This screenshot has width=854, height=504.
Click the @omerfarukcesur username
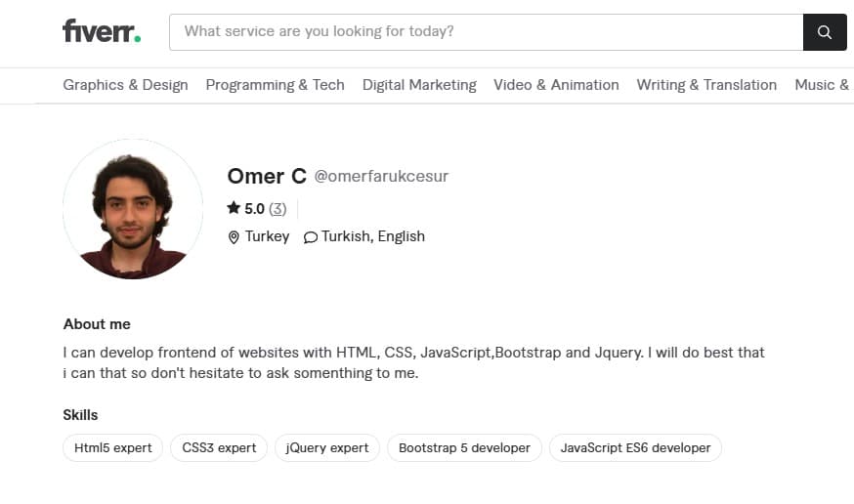click(x=381, y=177)
